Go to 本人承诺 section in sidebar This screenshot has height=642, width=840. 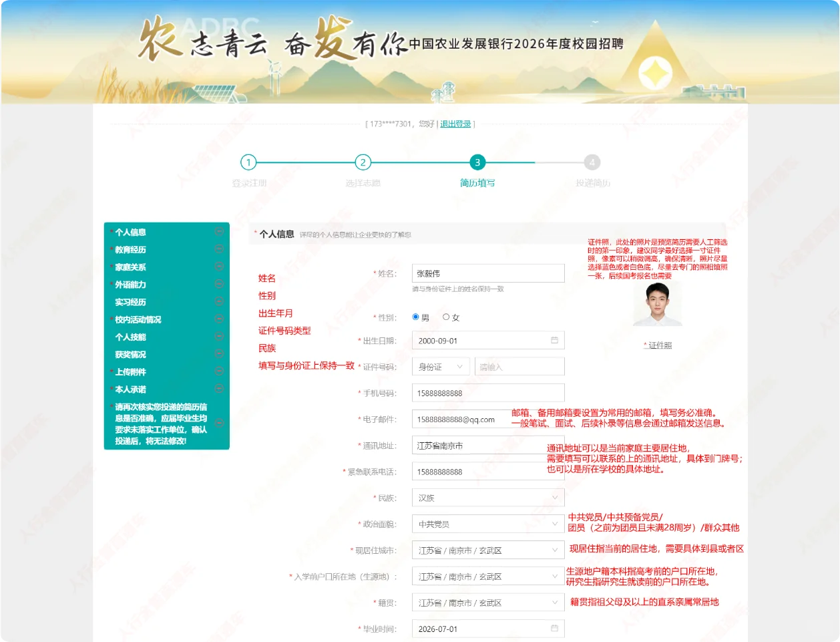coord(130,389)
